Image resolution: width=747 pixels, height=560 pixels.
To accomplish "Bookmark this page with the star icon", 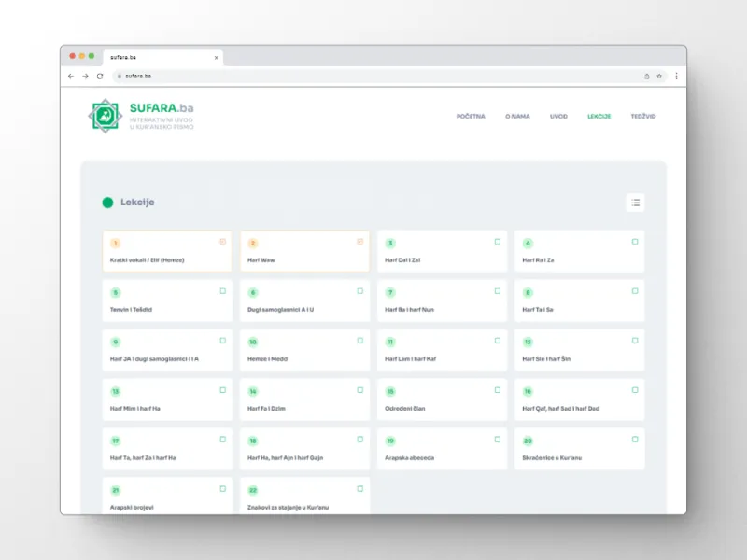I will (x=659, y=76).
